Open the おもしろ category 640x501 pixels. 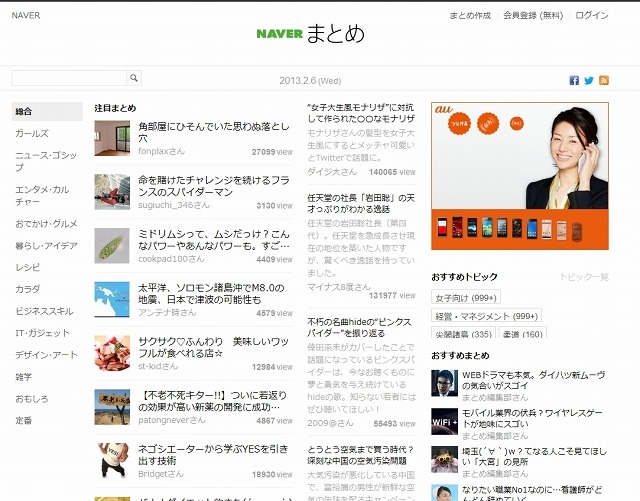(x=32, y=399)
